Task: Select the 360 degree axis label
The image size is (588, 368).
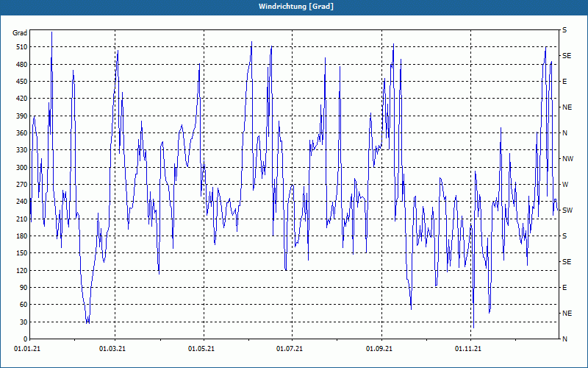Action: click(x=22, y=133)
